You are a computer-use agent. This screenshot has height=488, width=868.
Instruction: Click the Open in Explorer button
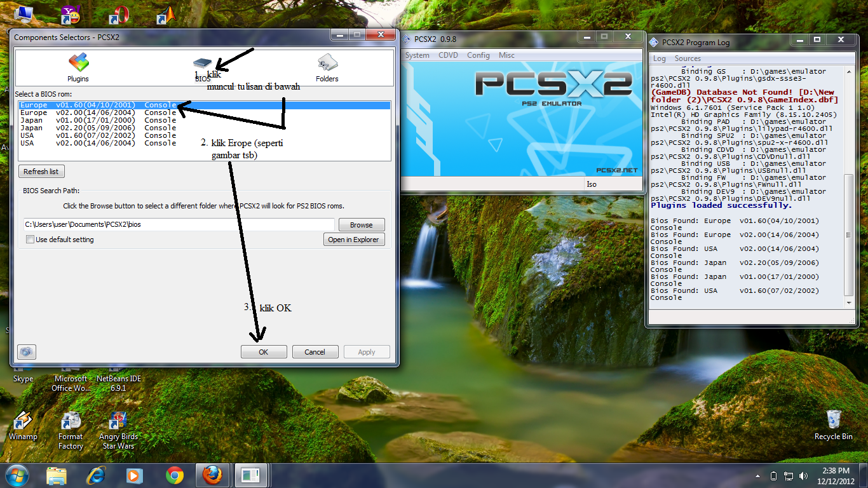354,240
